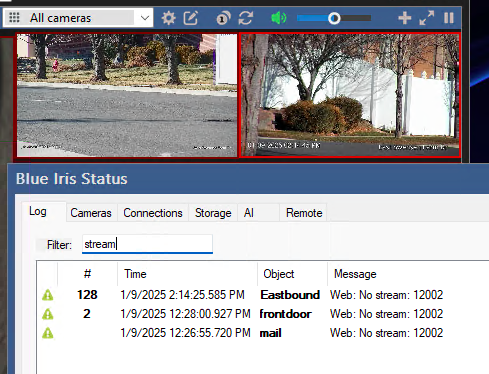Click the time 1/9/2025 2:14:25.585 PM

[x=182, y=295]
